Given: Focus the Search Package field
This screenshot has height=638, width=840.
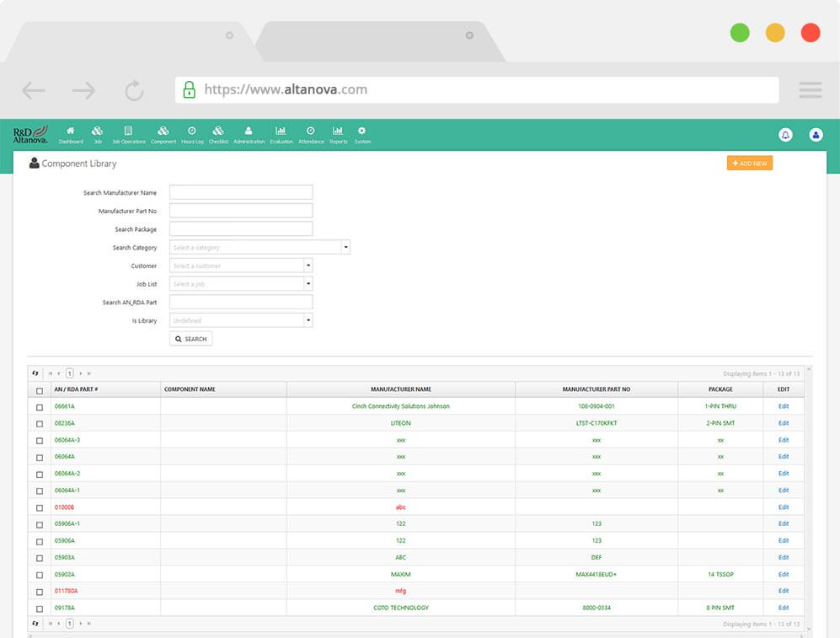Looking at the screenshot, I should [241, 228].
